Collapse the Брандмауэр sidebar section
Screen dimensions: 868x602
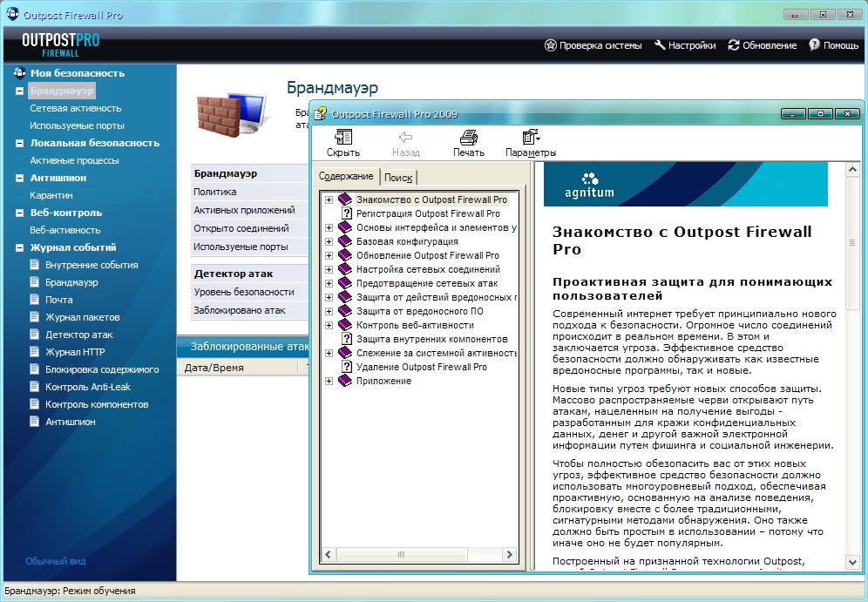tap(19, 91)
